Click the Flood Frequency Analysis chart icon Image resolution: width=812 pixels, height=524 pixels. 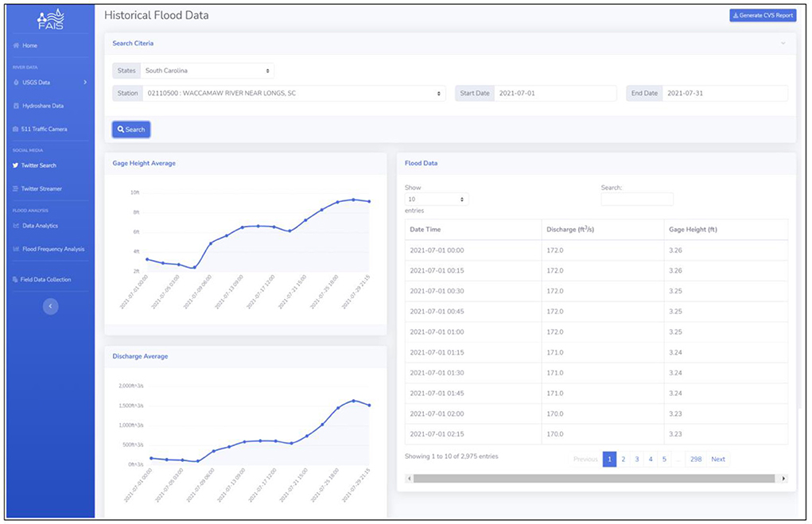16,249
